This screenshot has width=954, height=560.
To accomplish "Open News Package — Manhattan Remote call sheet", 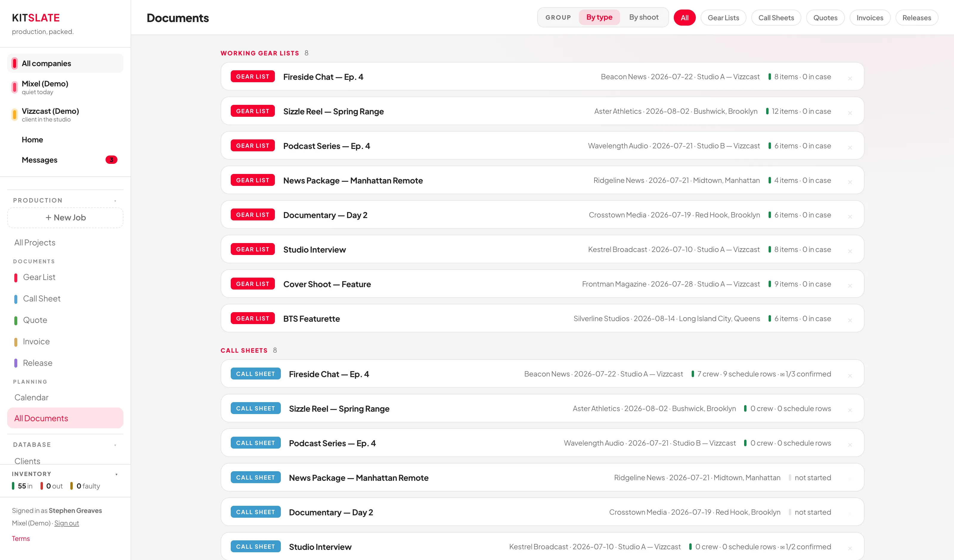I will click(542, 477).
